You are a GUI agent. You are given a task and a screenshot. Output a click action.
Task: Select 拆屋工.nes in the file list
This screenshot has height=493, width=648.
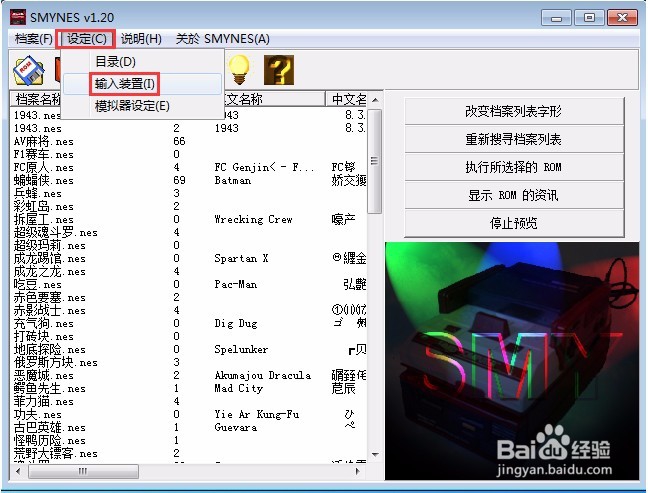44,219
